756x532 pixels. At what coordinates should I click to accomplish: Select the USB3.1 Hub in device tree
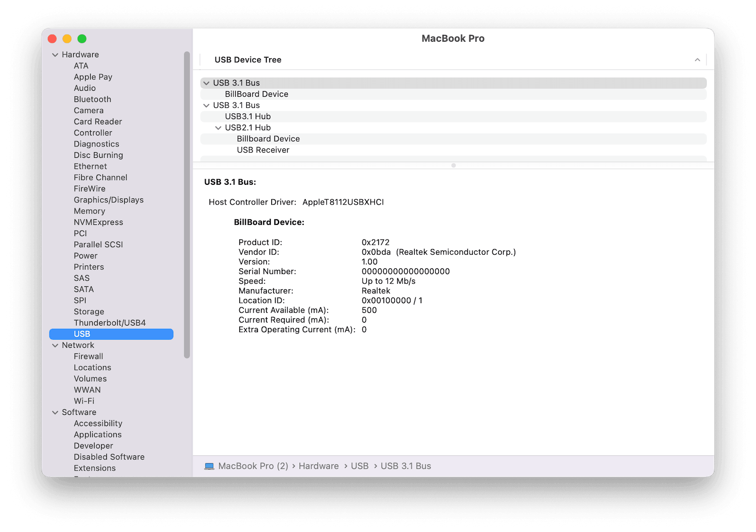click(x=248, y=116)
